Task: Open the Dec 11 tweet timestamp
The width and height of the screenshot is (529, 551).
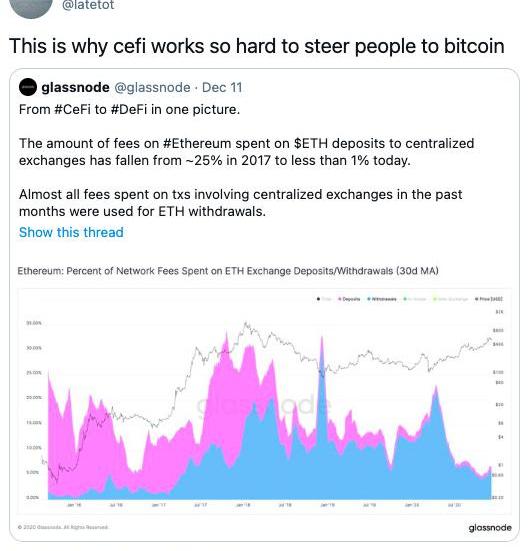Action: 222,87
